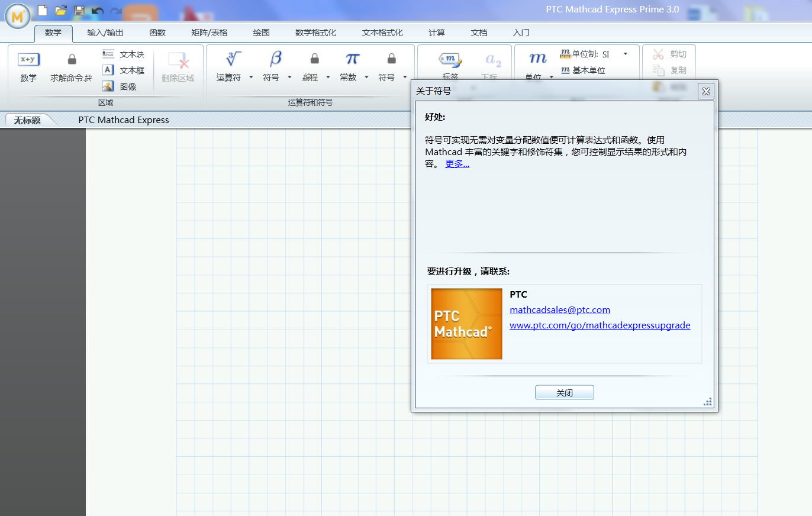Image resolution: width=812 pixels, height=516 pixels.
Task: Open the 文本格式化 ribbon tab
Action: point(382,33)
